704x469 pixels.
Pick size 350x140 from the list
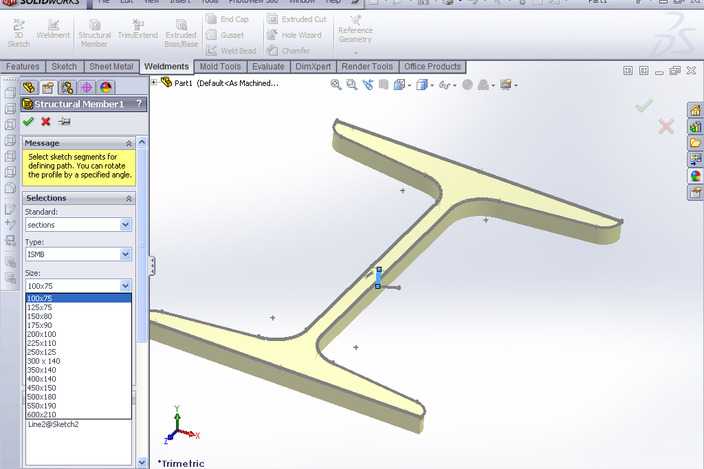point(79,370)
